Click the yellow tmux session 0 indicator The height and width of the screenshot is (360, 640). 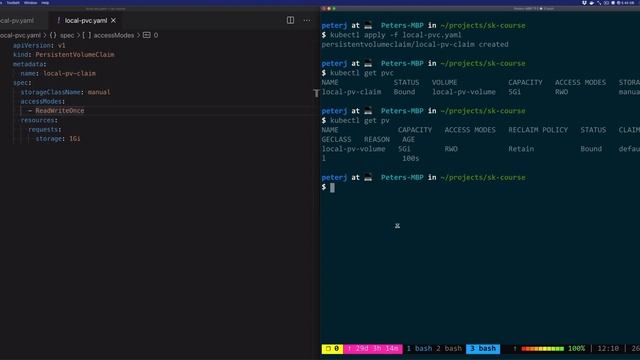click(x=332, y=349)
